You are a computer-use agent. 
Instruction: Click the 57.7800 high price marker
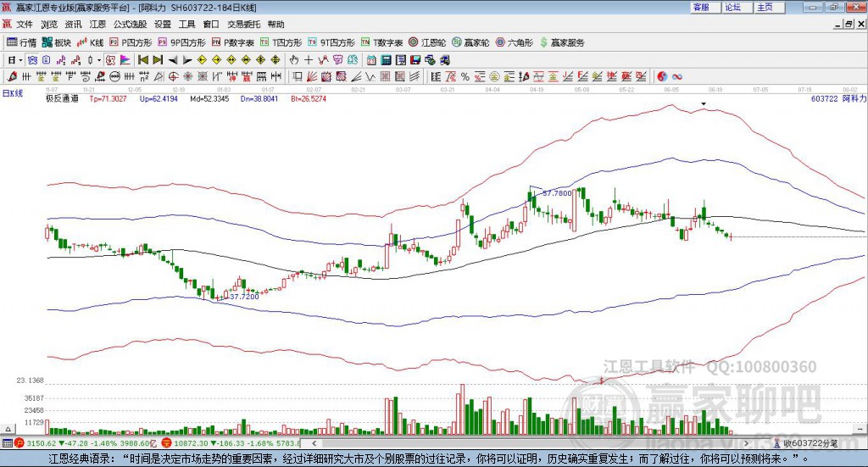pyautogui.click(x=556, y=193)
